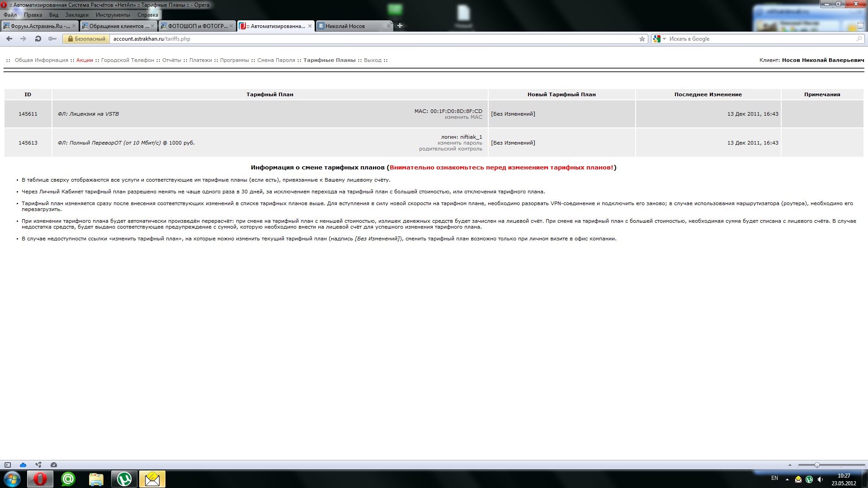Open a new tab with the plus button
The width and height of the screenshot is (868, 488).
coord(400,26)
